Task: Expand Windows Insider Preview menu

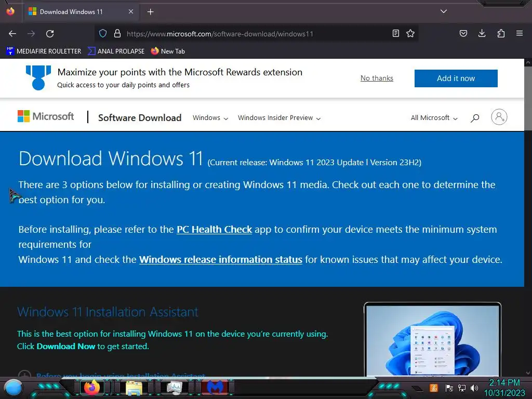Action: pyautogui.click(x=279, y=118)
